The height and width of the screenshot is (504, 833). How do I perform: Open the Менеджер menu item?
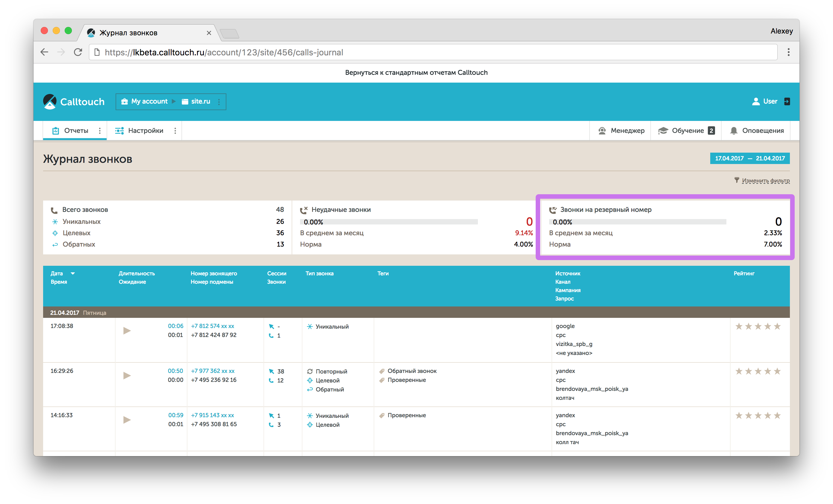pyautogui.click(x=621, y=131)
